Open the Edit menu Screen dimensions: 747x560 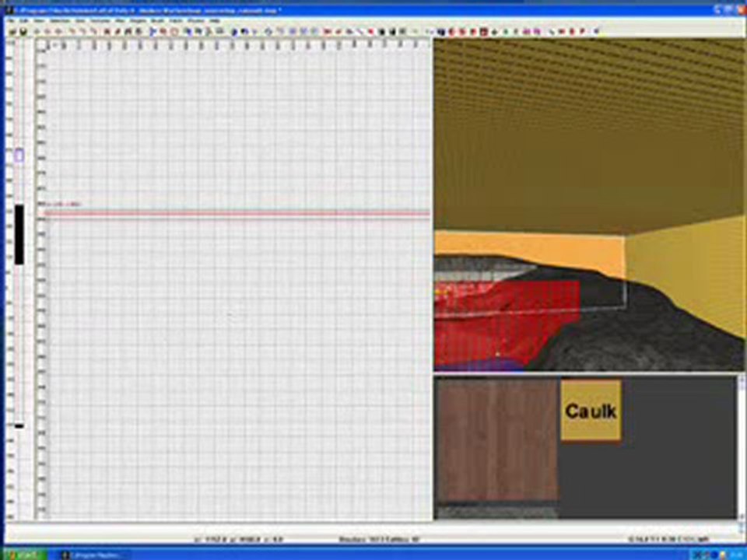point(24,21)
